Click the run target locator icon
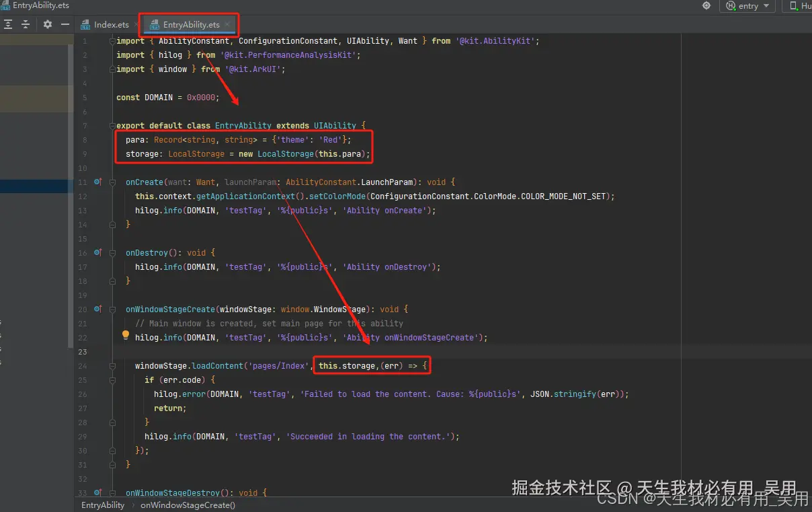This screenshot has height=512, width=812. (706, 5)
